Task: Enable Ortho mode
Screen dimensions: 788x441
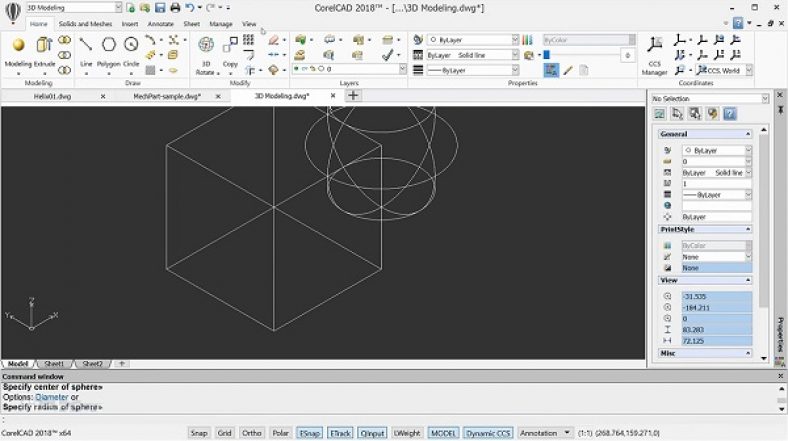Action: [x=251, y=433]
